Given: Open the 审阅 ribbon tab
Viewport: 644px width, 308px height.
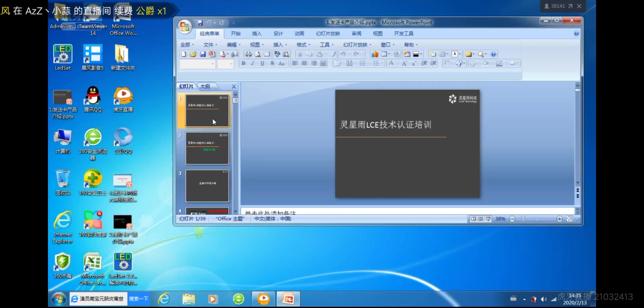Looking at the screenshot, I should (356, 33).
